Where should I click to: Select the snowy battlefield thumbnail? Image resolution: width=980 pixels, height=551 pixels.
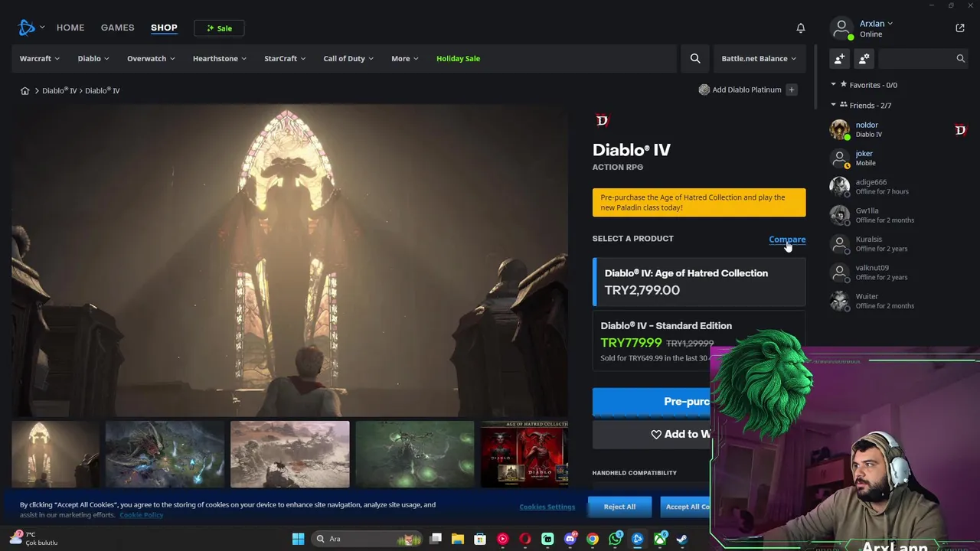(x=289, y=454)
